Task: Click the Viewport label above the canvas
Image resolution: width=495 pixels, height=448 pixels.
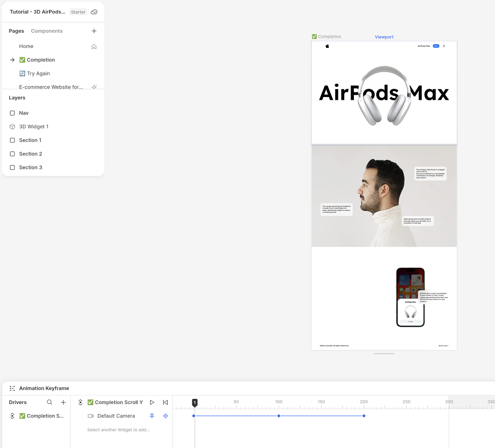Action: pyautogui.click(x=384, y=37)
